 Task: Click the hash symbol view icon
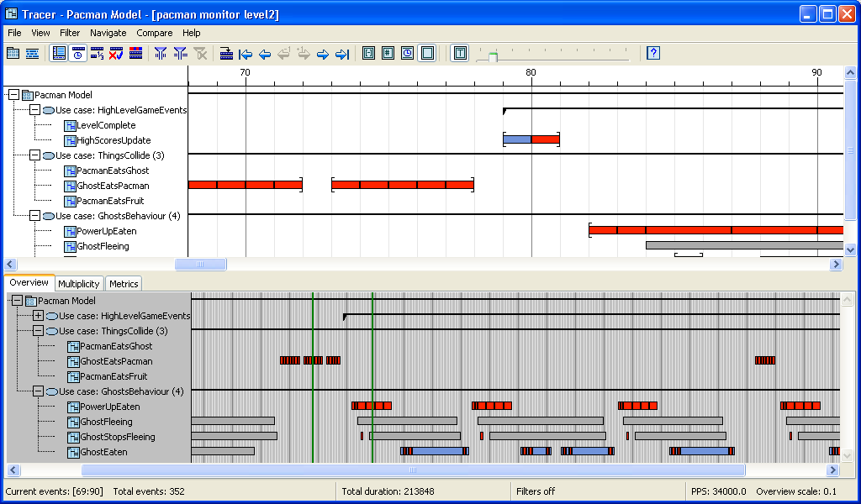point(388,54)
